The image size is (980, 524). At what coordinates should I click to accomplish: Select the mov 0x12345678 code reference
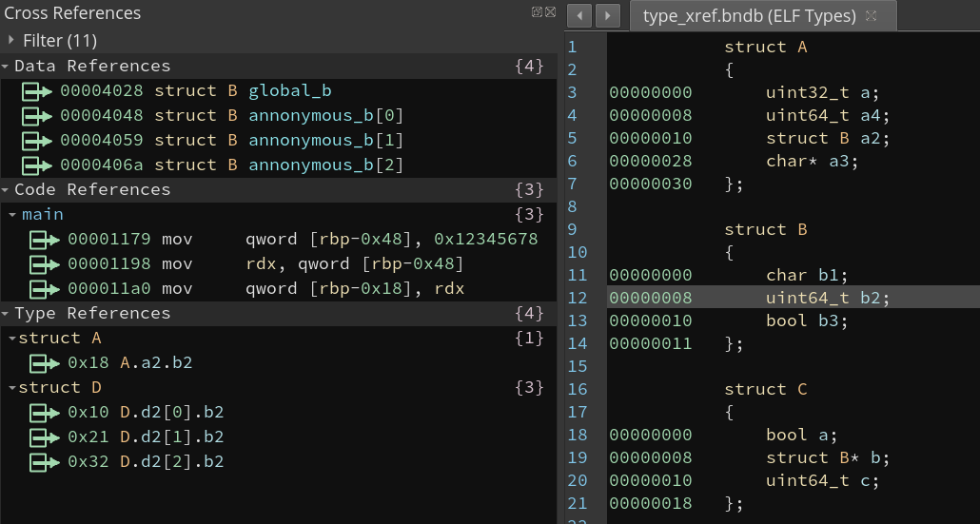(x=278, y=240)
